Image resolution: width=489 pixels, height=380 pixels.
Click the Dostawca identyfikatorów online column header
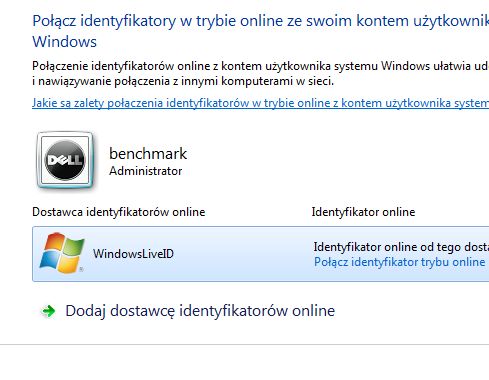coord(119,212)
